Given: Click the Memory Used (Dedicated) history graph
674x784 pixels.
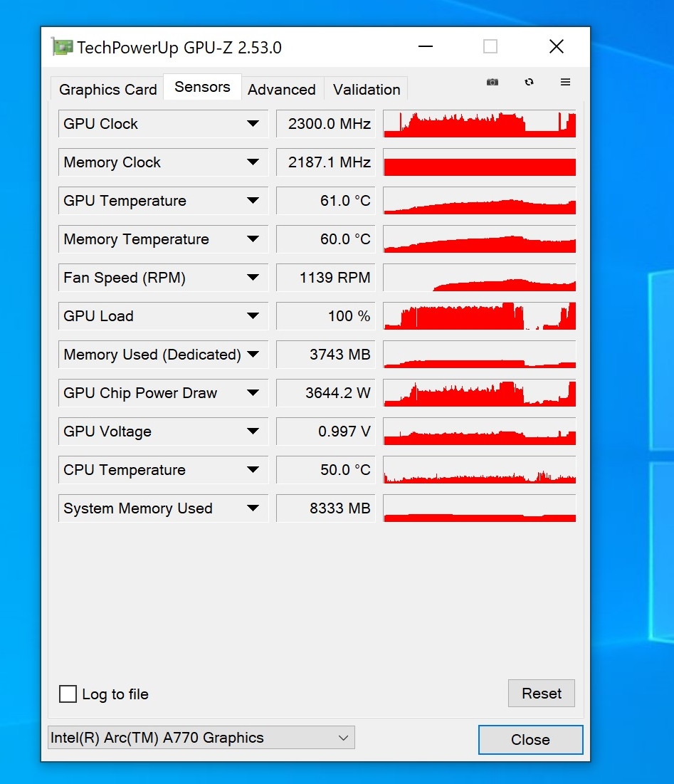Looking at the screenshot, I should tap(480, 355).
